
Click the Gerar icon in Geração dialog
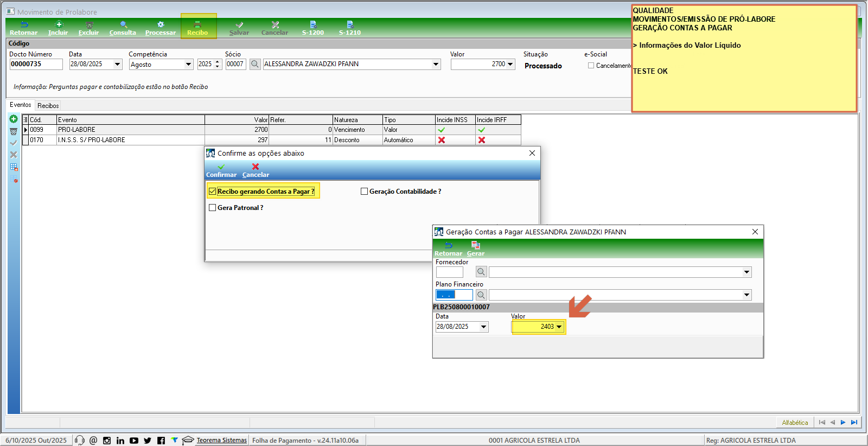[476, 246]
